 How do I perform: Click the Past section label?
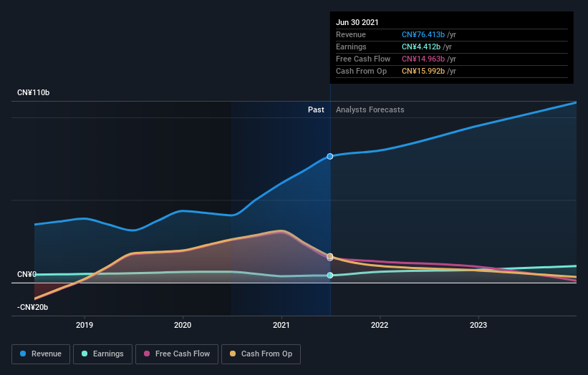316,109
